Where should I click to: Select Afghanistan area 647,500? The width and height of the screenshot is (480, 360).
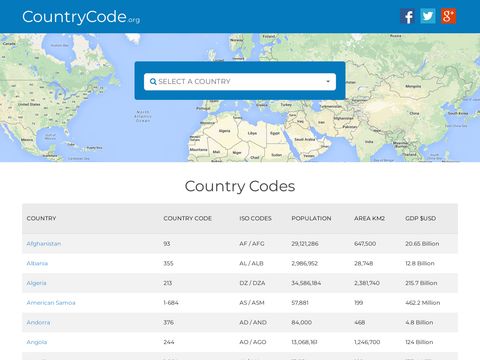coord(365,244)
